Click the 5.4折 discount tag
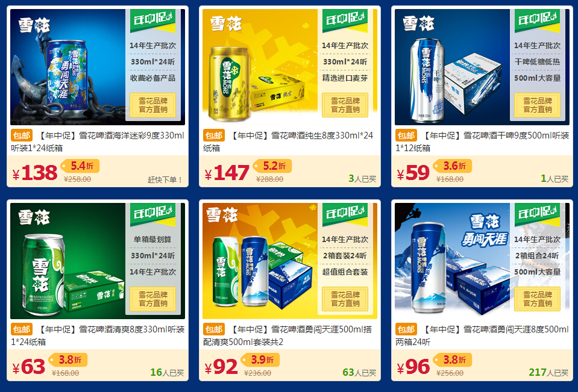This screenshot has height=392, width=578. 80,166
